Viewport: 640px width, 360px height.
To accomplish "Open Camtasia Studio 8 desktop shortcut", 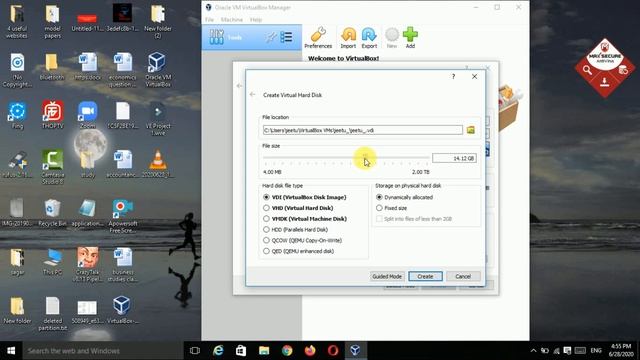I will (52, 167).
